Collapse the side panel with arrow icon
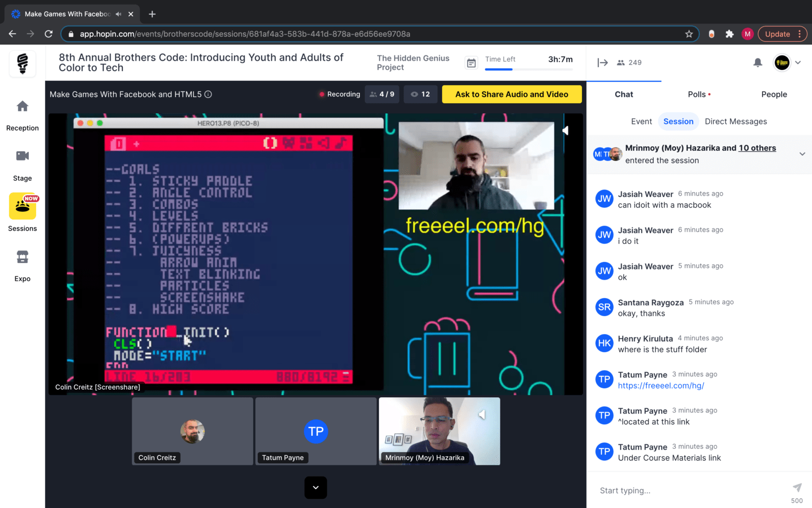 [x=602, y=62]
